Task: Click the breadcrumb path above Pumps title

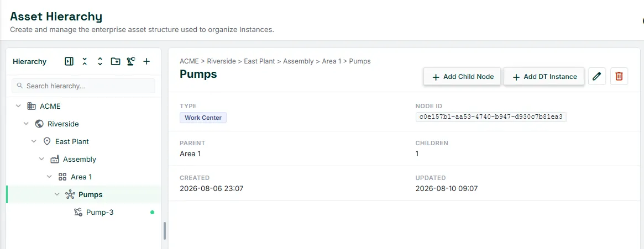Action: [x=275, y=61]
